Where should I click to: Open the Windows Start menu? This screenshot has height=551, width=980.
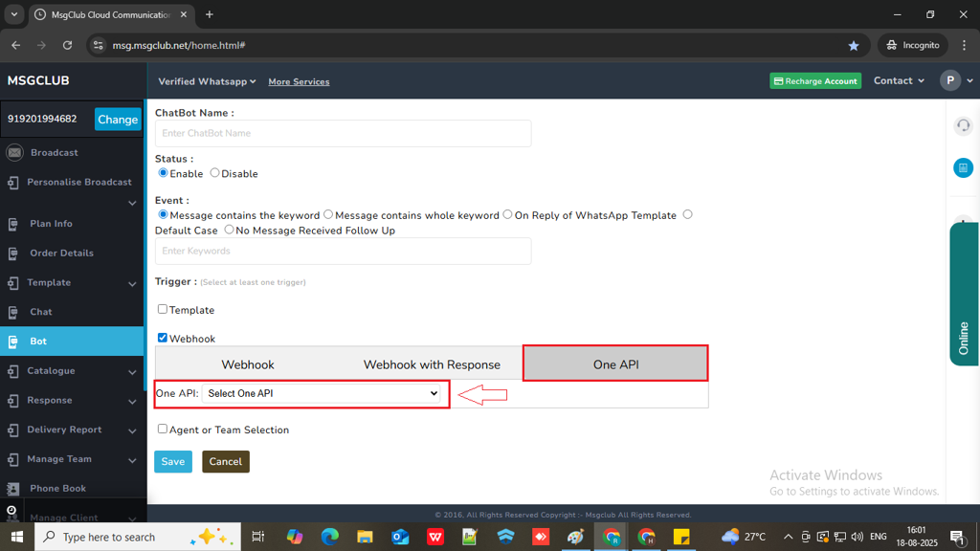coord(17,537)
